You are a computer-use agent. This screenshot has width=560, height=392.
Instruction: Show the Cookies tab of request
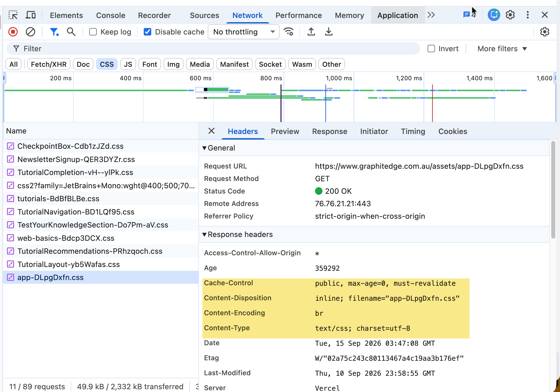point(452,131)
